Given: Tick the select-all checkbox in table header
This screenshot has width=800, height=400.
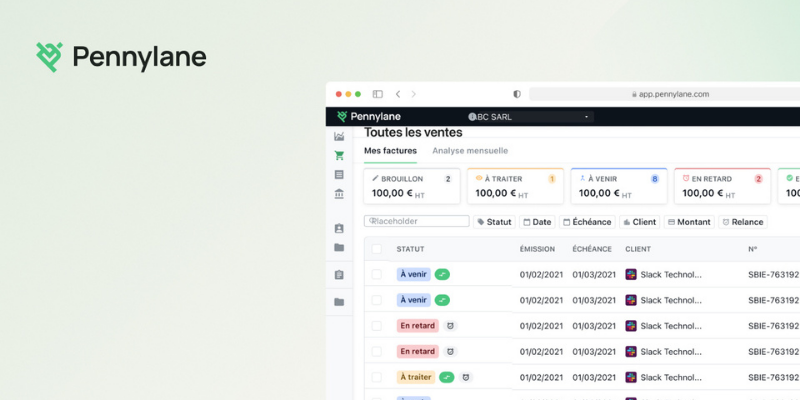Looking at the screenshot, I should point(377,249).
